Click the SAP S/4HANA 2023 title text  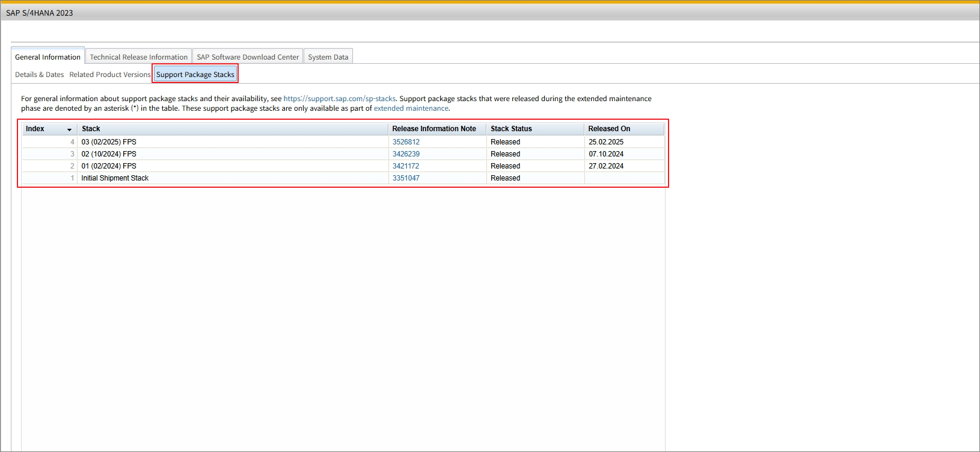tap(39, 13)
